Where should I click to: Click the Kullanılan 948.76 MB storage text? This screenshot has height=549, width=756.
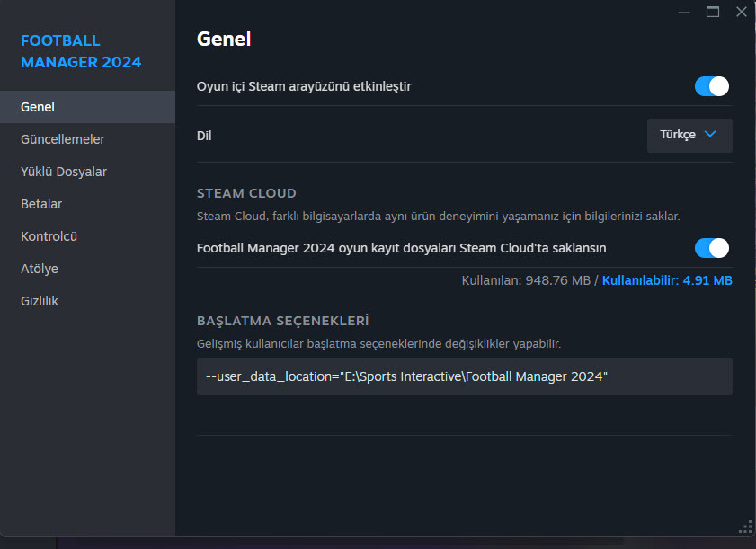pos(526,280)
